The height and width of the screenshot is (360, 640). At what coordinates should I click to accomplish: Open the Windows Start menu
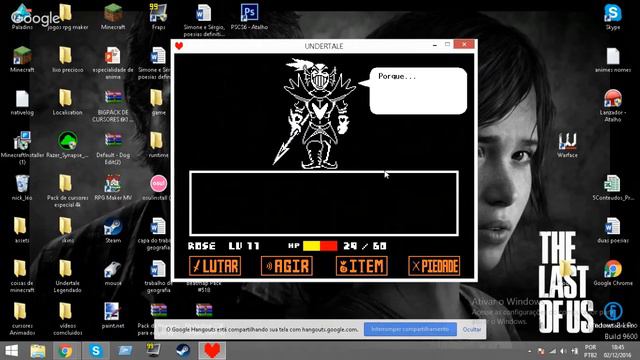[11, 351]
